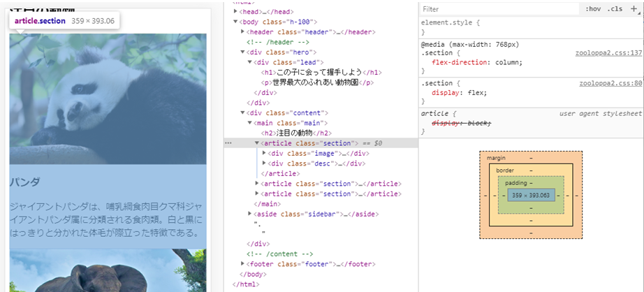
Task: Select the h1 この子に会って握手しよう row
Action: pos(321,72)
